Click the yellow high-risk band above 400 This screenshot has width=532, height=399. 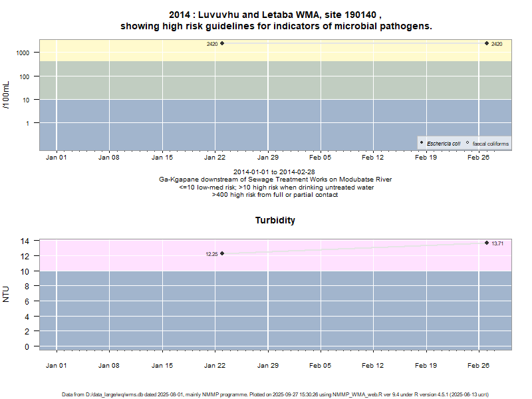pyautogui.click(x=332, y=52)
